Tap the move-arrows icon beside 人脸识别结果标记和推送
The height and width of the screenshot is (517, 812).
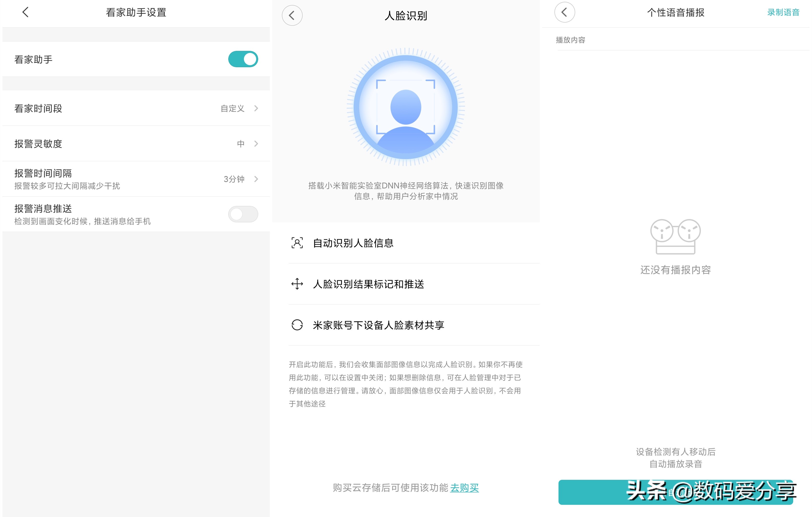tap(297, 284)
